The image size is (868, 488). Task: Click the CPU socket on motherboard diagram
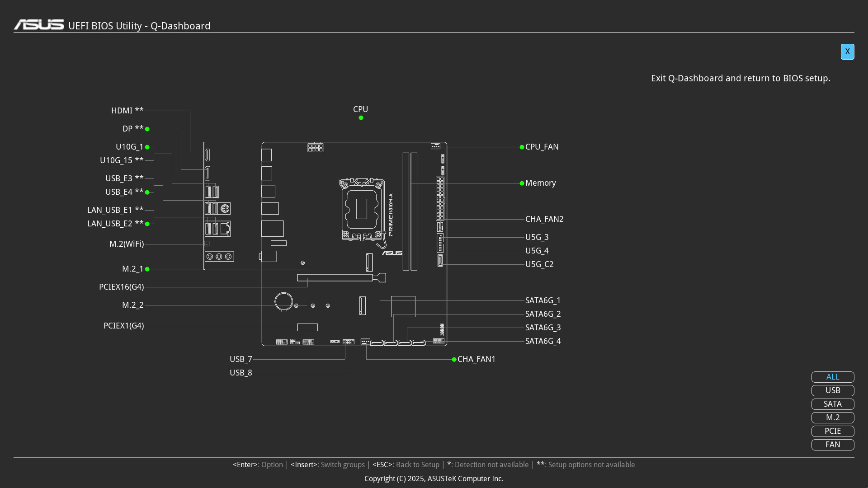[x=361, y=209]
